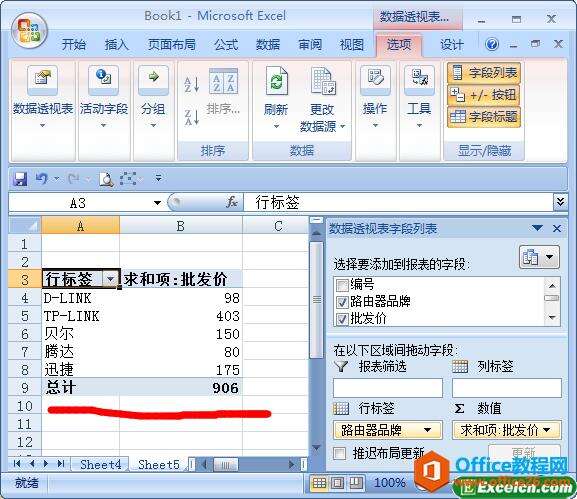Screen dimensions: 577x499
Task: Uncheck the 路由器品牌 field checkbox
Action: (342, 302)
